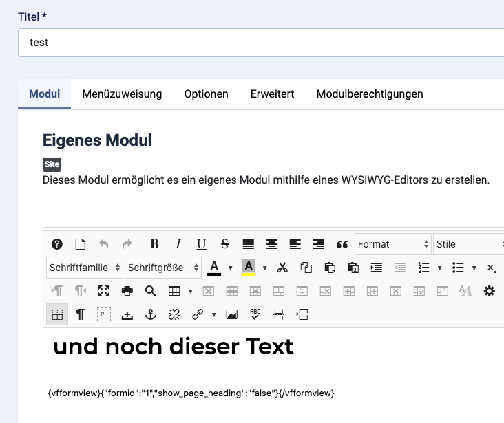Set left-to-right text direction
Image resolution: width=504 pixels, height=423 pixels.
[57, 291]
